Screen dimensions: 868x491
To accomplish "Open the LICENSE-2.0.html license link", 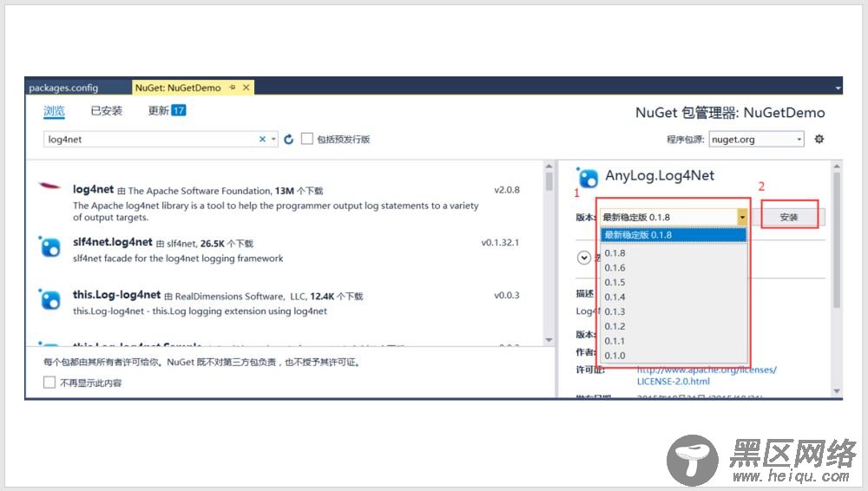I will point(673,382).
